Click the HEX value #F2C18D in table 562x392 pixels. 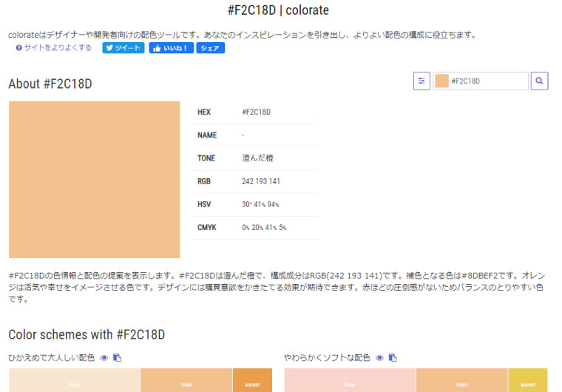click(257, 112)
